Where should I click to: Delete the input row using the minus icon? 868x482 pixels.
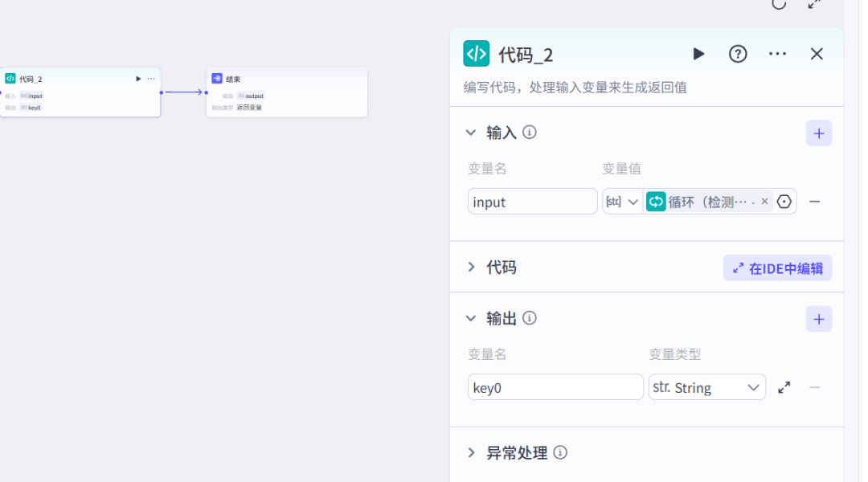815,201
